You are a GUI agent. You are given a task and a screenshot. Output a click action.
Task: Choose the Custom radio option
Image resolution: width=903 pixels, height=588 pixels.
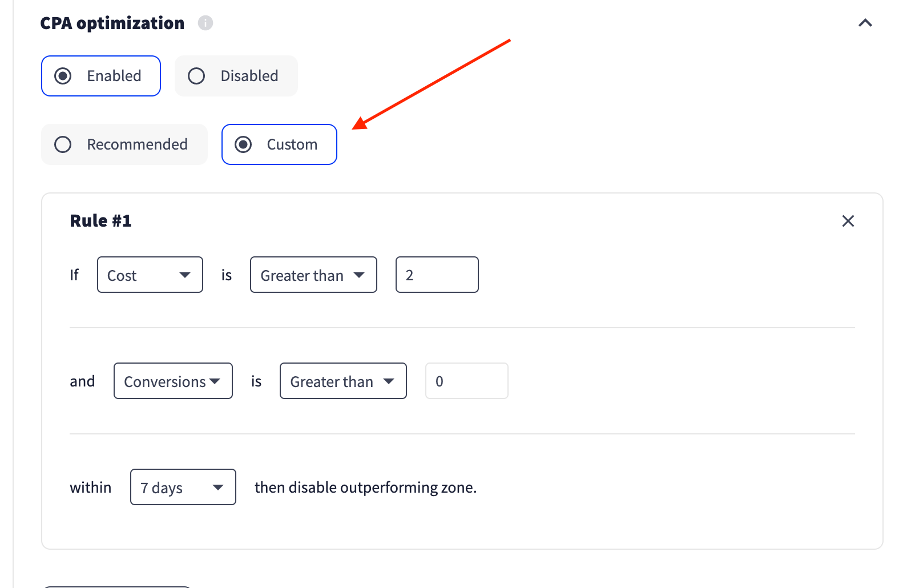point(279,144)
